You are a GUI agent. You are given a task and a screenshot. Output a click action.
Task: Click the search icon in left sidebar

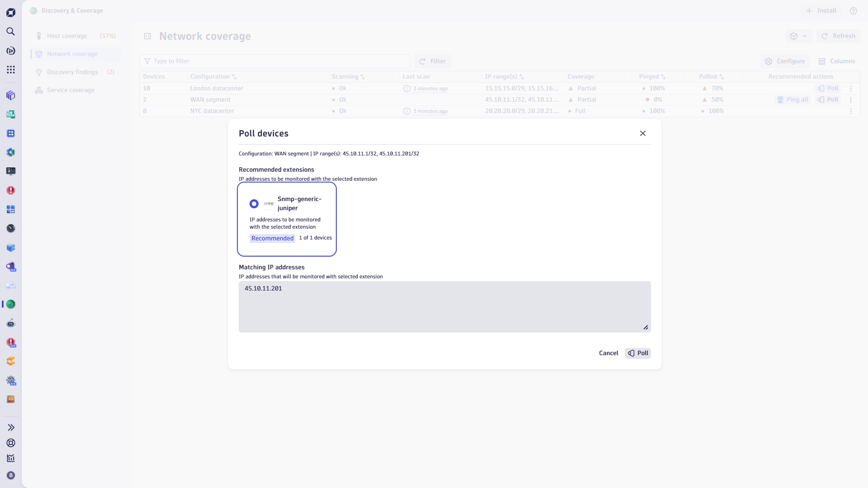point(11,32)
